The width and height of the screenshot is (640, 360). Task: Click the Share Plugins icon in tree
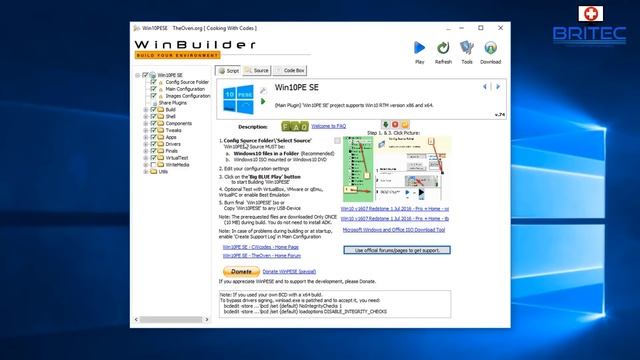click(154, 103)
